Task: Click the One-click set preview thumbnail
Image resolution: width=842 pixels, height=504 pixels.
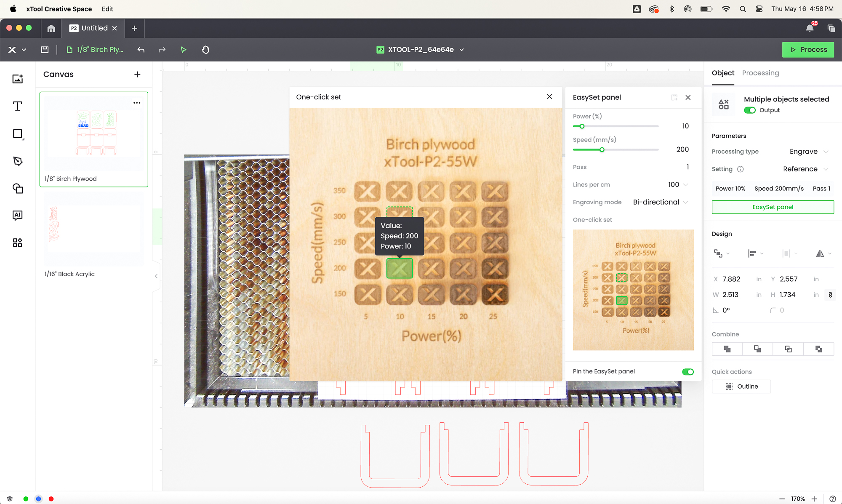Action: click(633, 290)
